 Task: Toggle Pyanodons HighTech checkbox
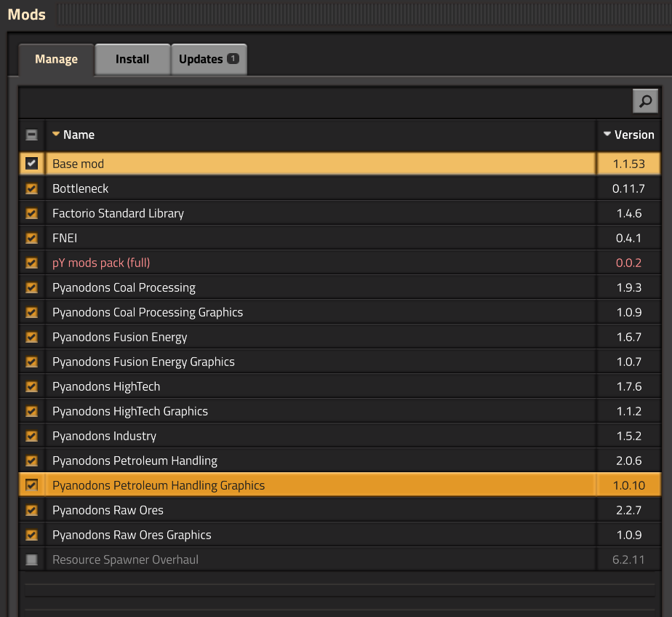[x=32, y=386]
